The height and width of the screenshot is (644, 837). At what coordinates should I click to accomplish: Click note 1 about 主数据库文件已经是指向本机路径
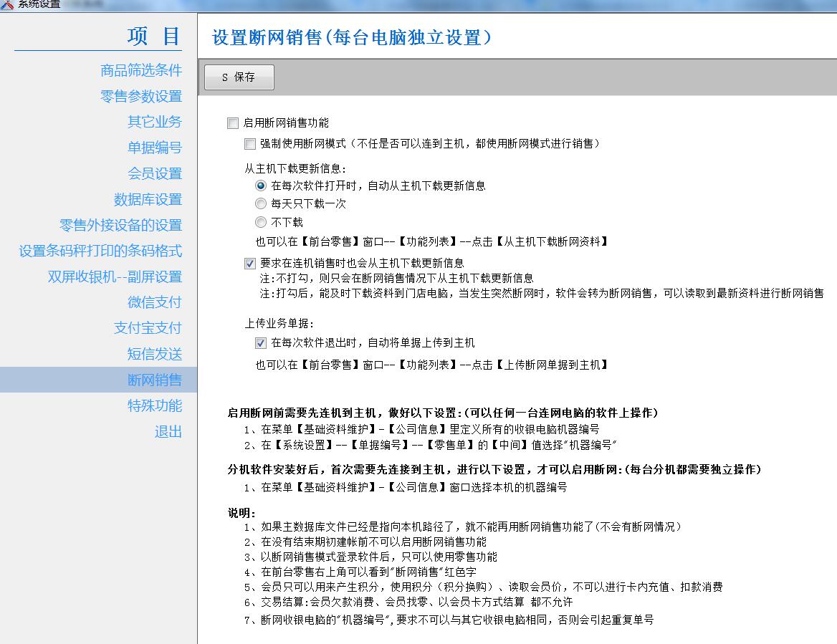pyautogui.click(x=462, y=527)
